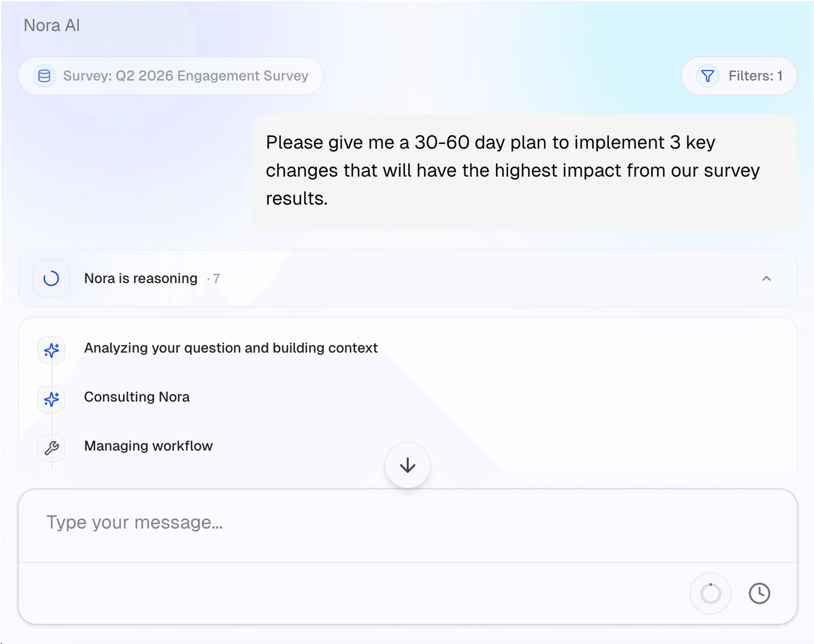The width and height of the screenshot is (814, 644).
Task: Select the Consulting Nora step
Action: point(136,397)
